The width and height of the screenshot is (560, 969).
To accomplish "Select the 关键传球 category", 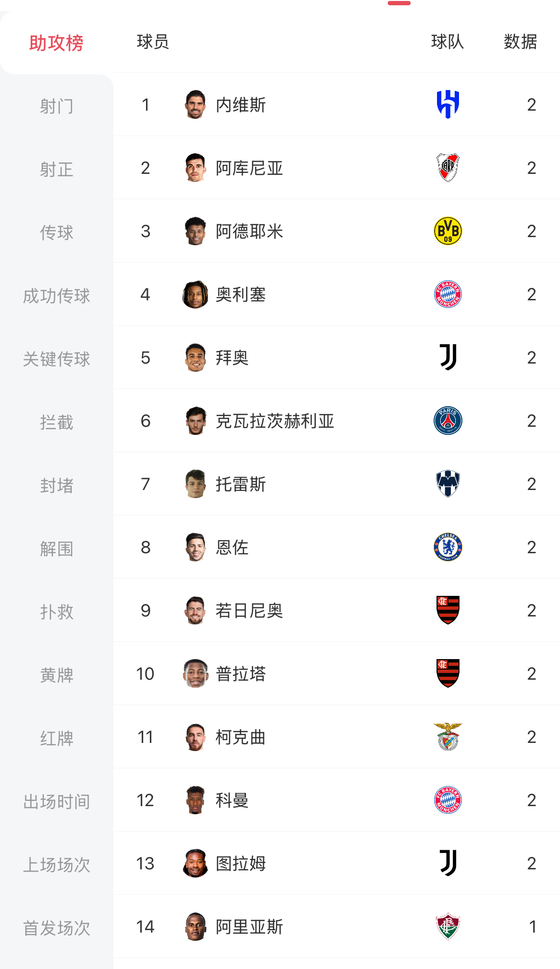I will (56, 359).
